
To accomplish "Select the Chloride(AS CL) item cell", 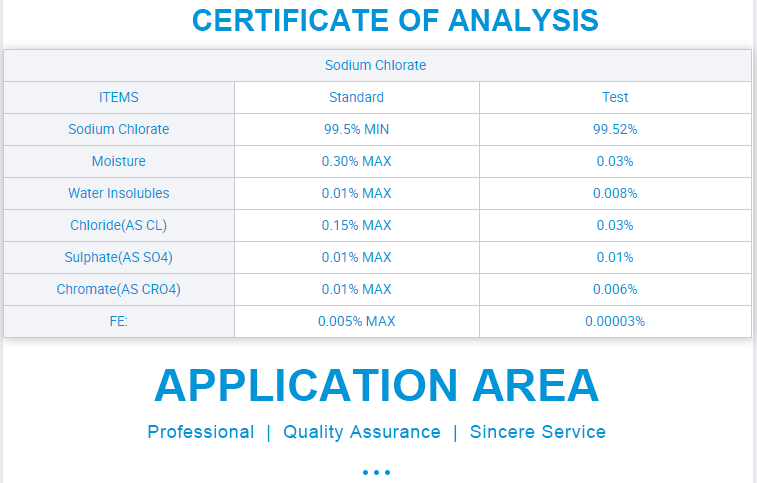I will click(x=119, y=225).
